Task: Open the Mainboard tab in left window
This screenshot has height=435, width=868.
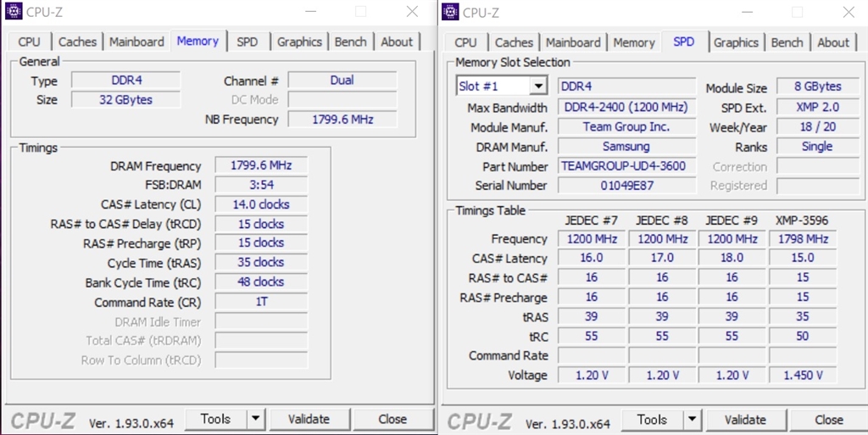Action: click(x=136, y=42)
